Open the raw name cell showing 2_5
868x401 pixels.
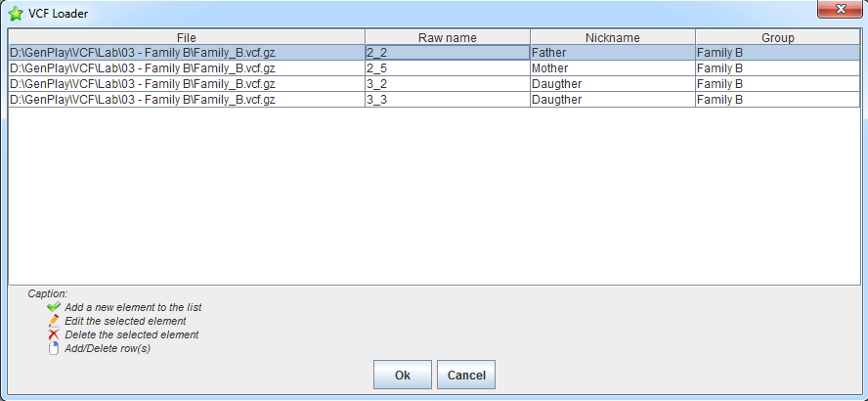point(447,68)
